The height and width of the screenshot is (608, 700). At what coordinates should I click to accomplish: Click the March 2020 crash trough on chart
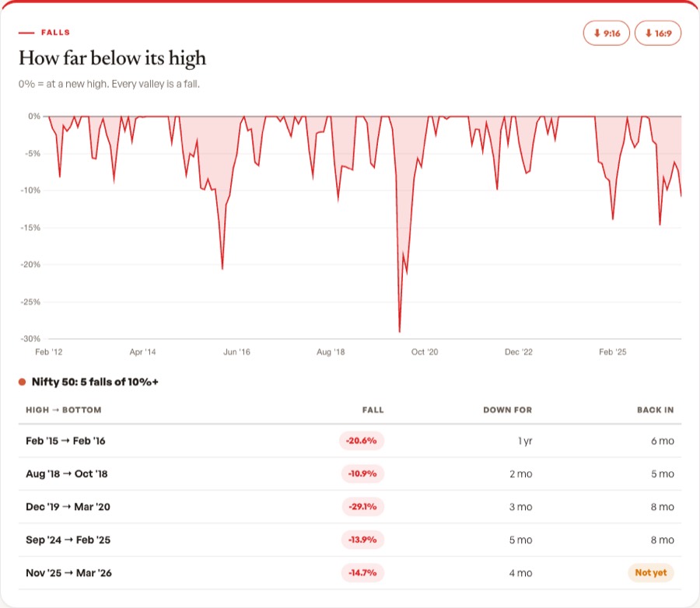click(x=400, y=331)
